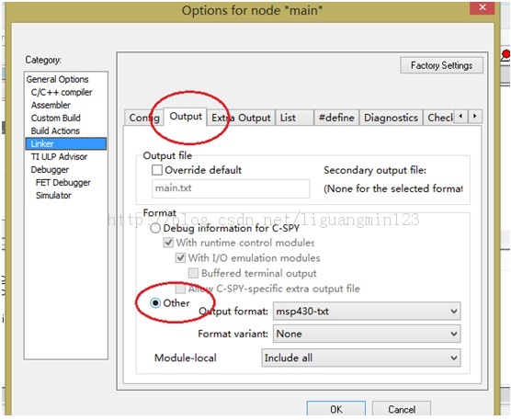Select Debug information for C-SPY radio
Screen dimensions: 511x420
point(155,228)
